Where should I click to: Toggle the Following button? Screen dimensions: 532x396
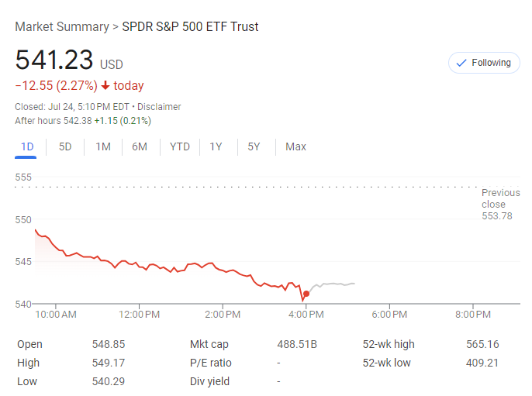(484, 63)
